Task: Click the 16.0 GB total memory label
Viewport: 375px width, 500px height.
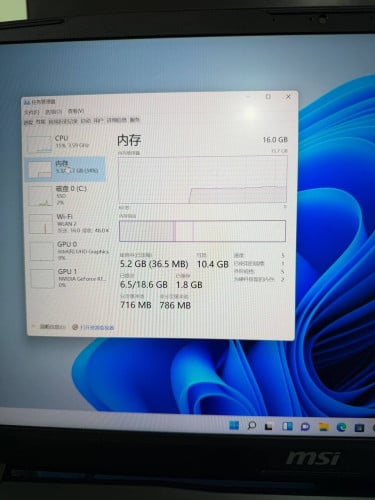Action: 275,140
